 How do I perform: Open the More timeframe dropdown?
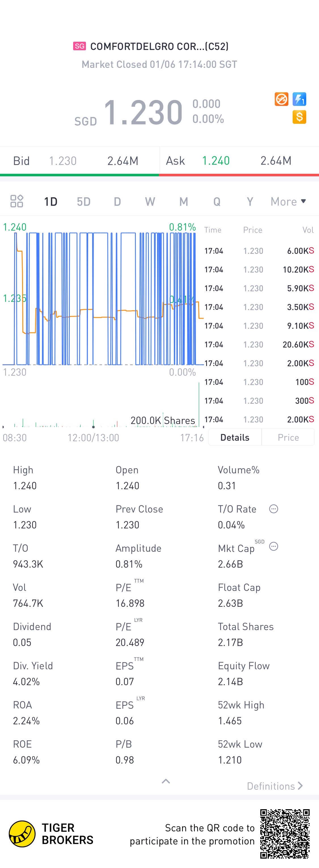[x=288, y=202]
